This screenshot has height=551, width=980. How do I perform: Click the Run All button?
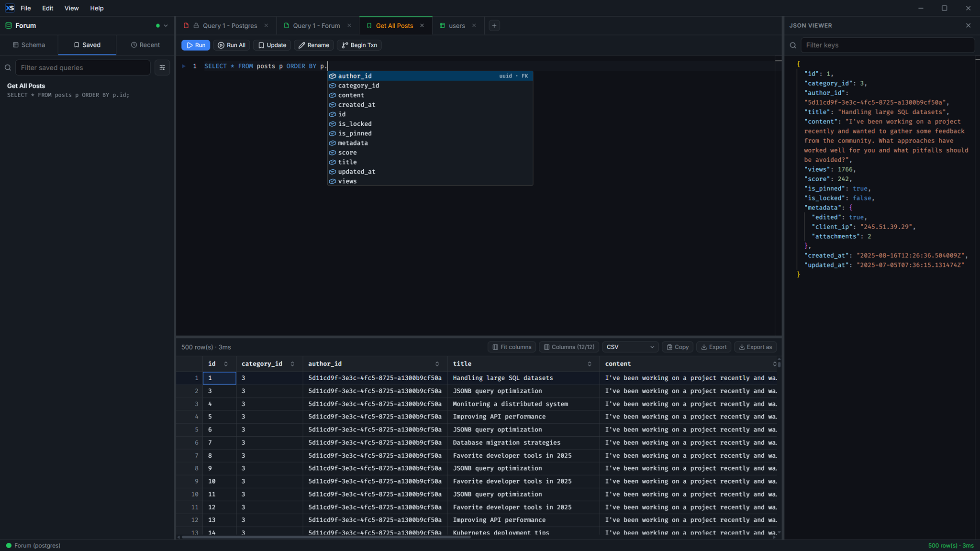click(232, 45)
